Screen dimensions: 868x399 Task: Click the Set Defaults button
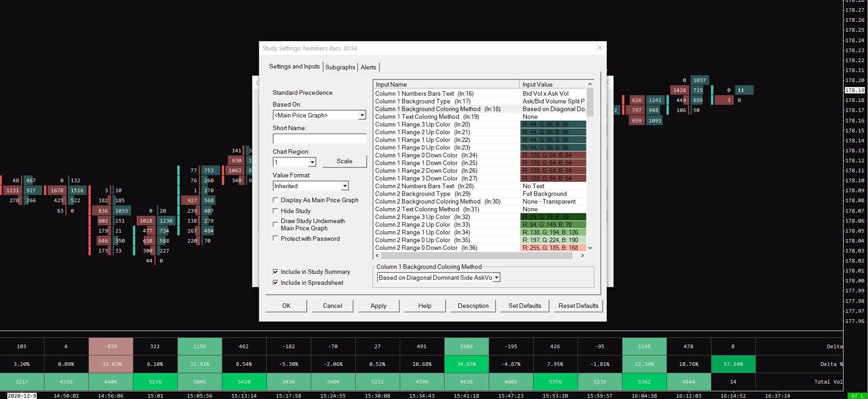[x=525, y=306]
